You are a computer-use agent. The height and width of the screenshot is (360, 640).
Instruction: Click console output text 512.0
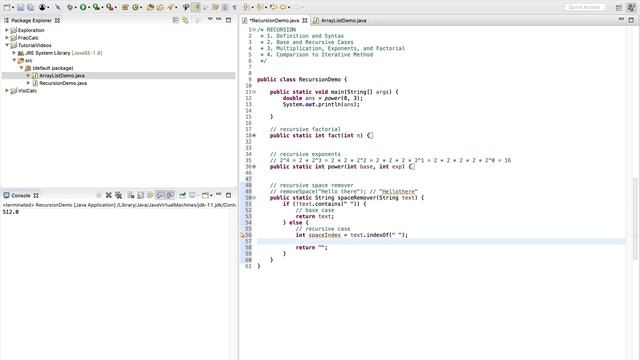(x=11, y=212)
